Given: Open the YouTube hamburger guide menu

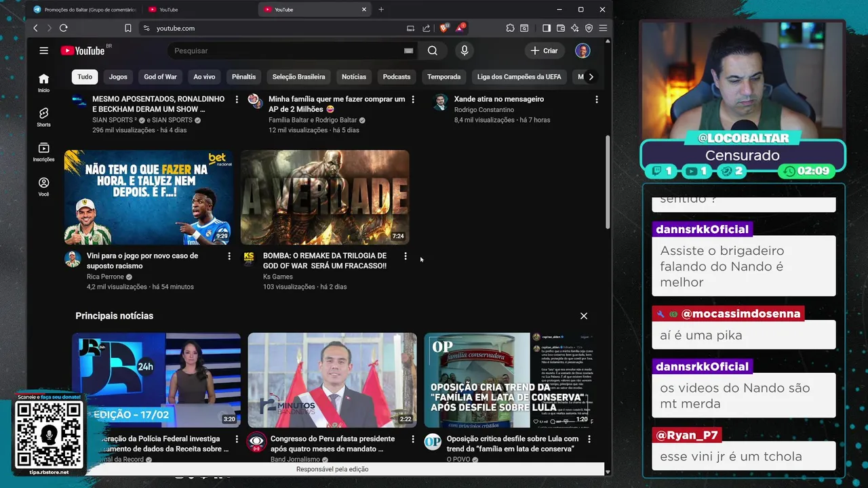Looking at the screenshot, I should (43, 51).
